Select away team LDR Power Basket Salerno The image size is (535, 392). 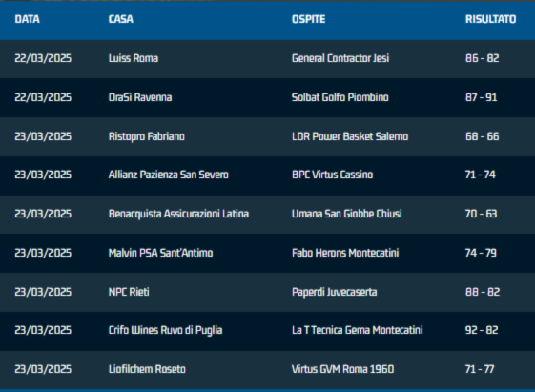(350, 136)
